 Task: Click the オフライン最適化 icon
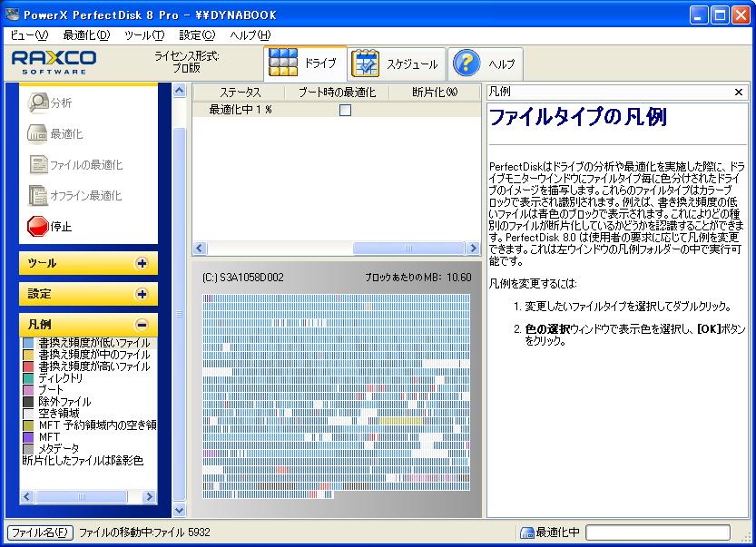37,196
